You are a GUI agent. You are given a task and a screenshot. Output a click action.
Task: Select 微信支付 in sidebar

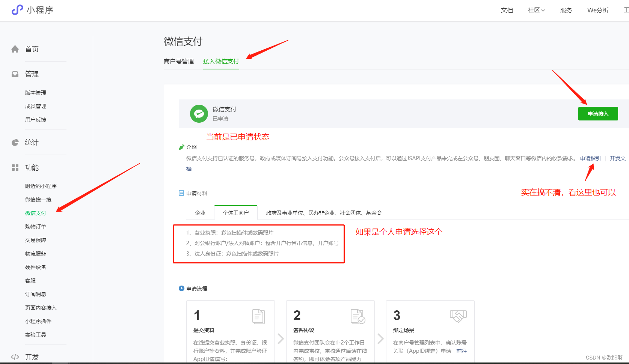tap(36, 213)
